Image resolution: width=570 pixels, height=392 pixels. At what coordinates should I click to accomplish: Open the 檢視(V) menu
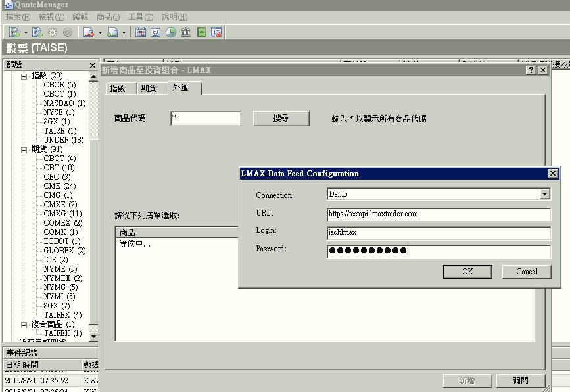[51, 17]
